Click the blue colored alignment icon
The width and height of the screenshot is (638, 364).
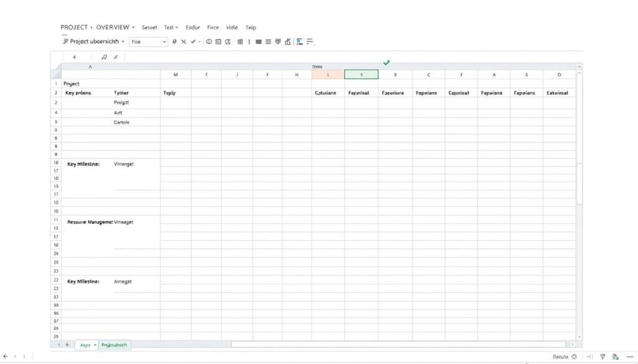[x=300, y=42]
